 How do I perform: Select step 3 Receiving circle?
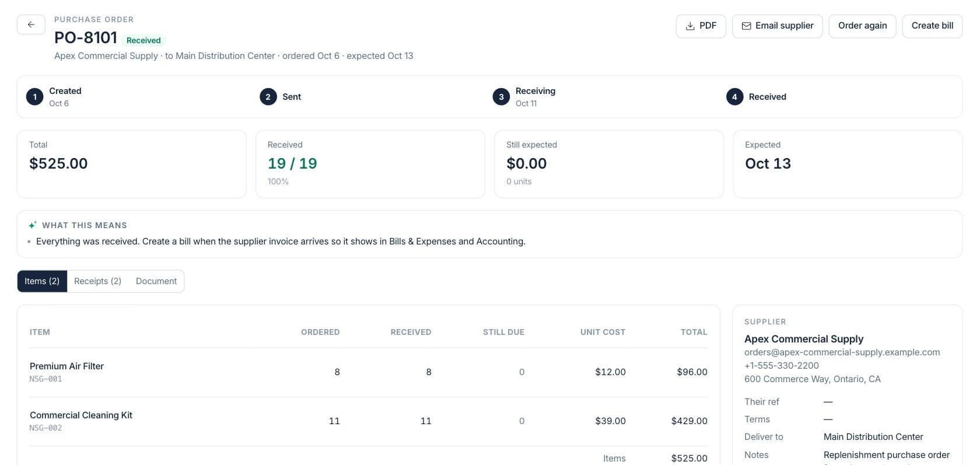click(501, 97)
